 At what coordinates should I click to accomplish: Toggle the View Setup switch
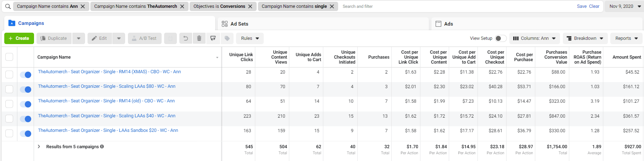[x=500, y=38]
